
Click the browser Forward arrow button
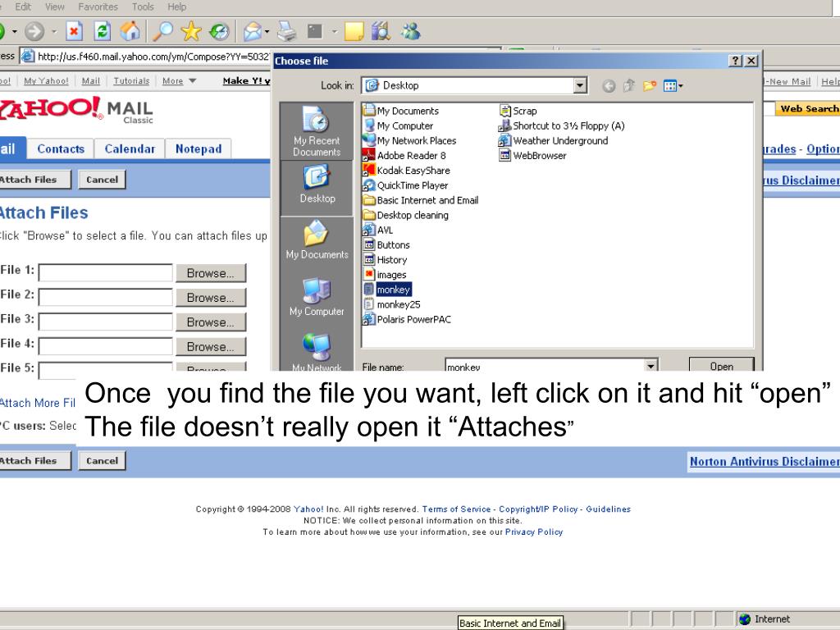coord(34,32)
